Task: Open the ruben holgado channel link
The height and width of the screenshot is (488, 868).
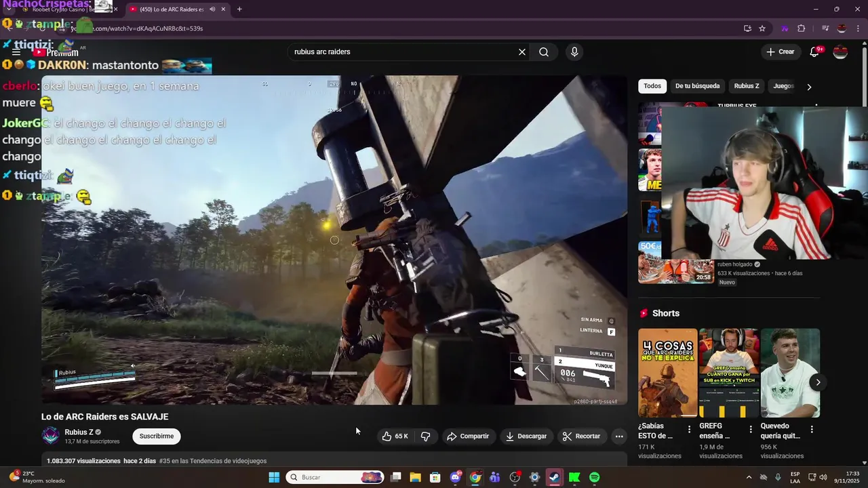Action: point(735,264)
